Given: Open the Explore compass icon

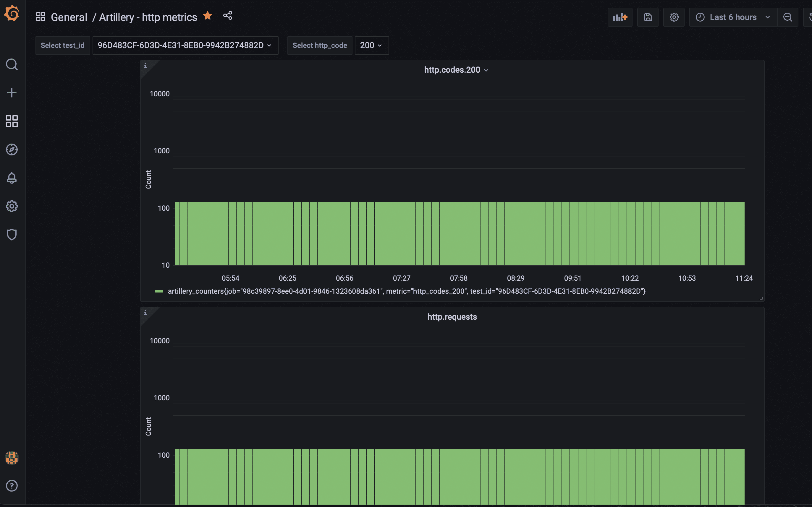Looking at the screenshot, I should tap(12, 150).
